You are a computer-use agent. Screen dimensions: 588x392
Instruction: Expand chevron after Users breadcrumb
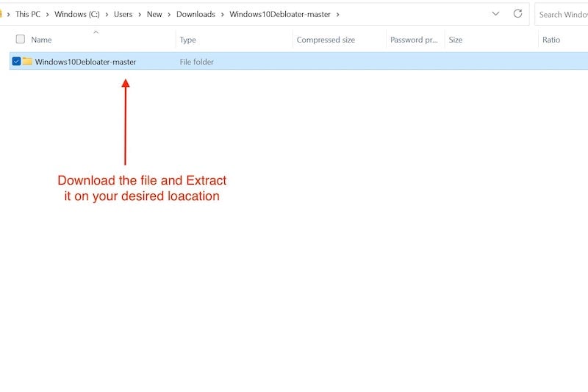[140, 15]
